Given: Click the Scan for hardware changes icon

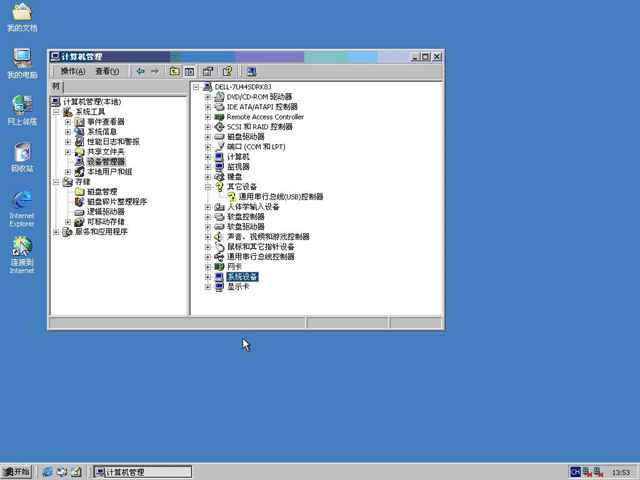Looking at the screenshot, I should 251,71.
